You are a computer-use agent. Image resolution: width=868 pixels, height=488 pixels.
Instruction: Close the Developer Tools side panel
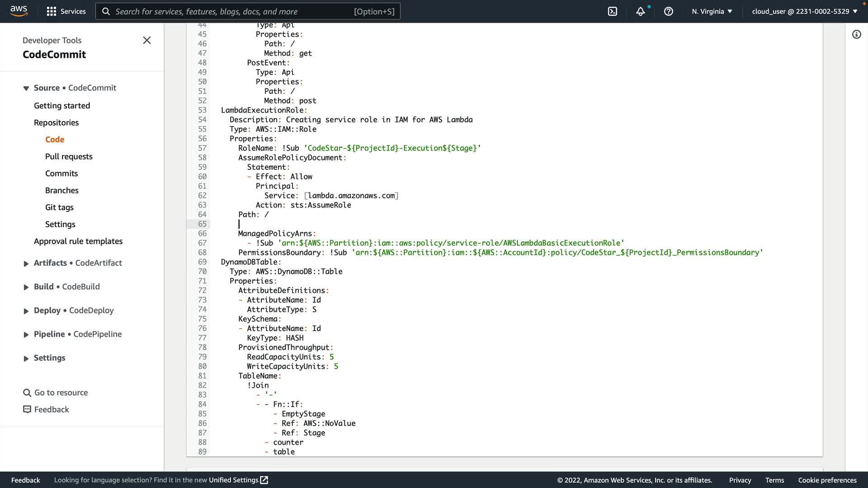point(147,40)
